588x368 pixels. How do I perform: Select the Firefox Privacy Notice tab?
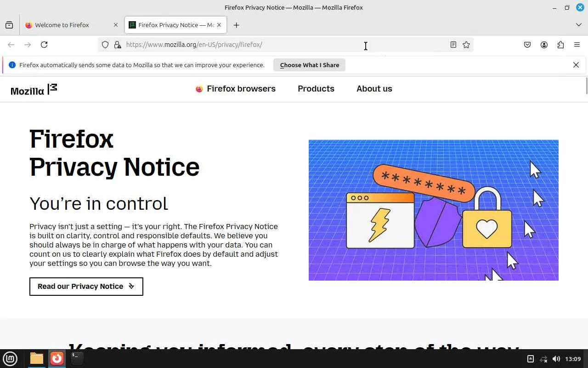(175, 25)
